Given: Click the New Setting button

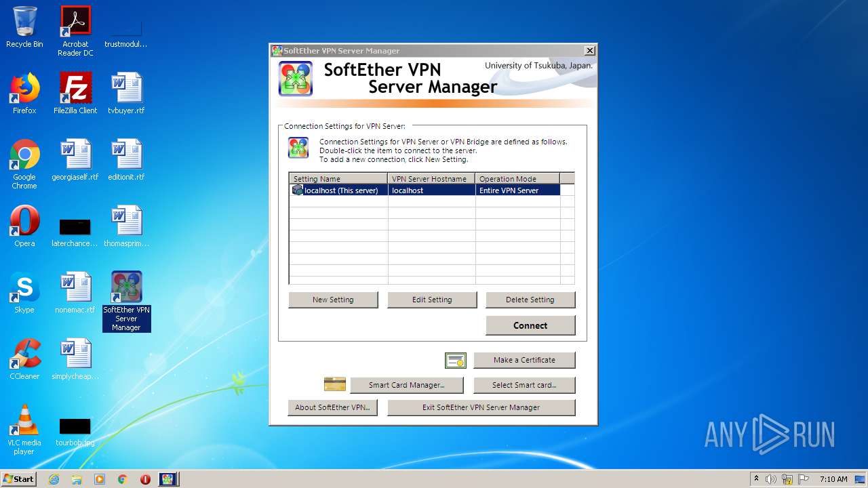Looking at the screenshot, I should 333,300.
